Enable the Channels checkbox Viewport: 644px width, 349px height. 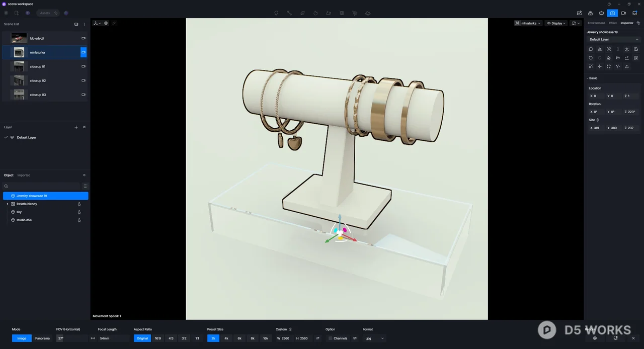330,338
